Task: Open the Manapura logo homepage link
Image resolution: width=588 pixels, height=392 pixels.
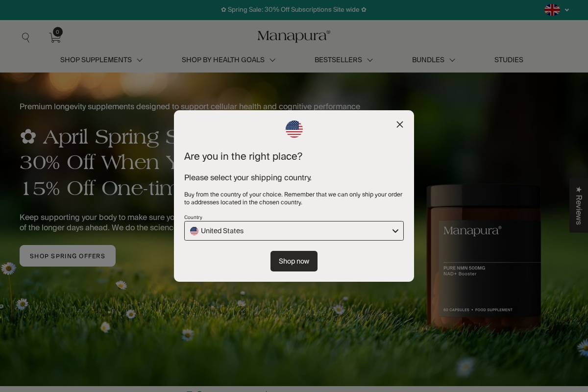Action: [294, 36]
